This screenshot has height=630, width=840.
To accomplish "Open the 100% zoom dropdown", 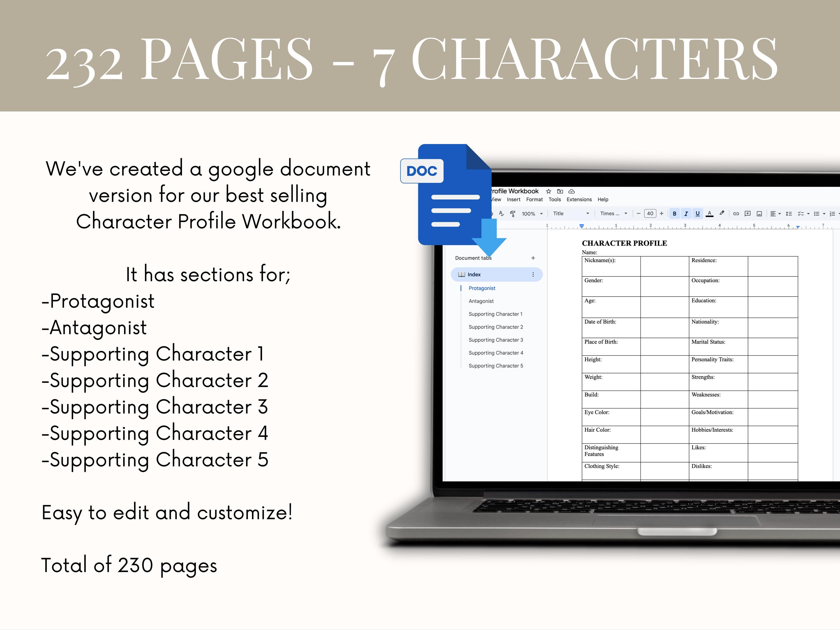I will coord(532,214).
